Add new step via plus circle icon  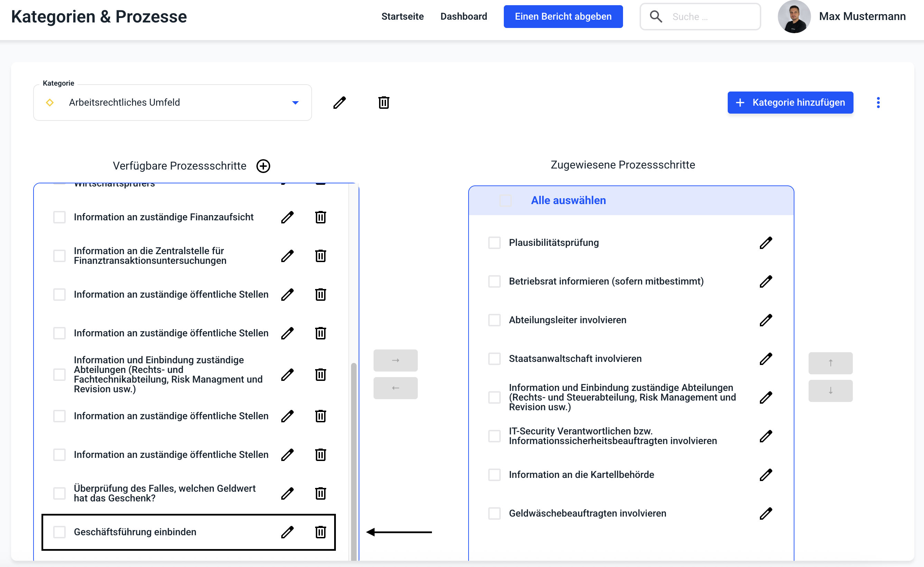[x=263, y=166]
